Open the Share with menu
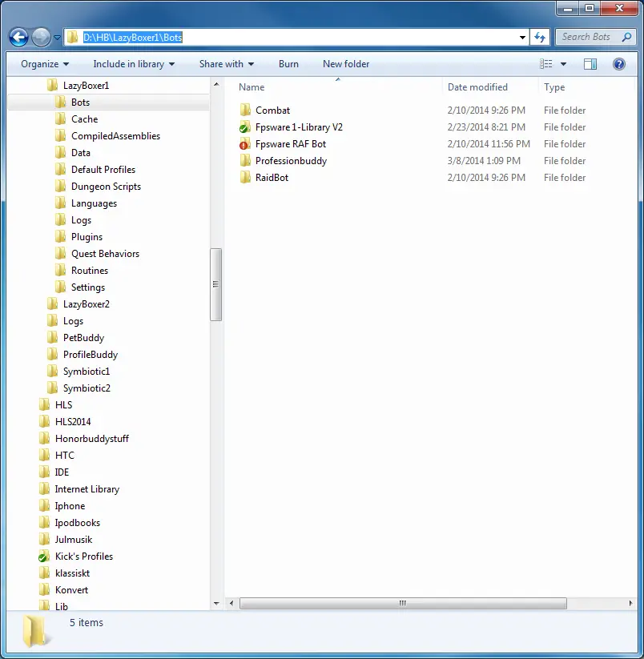644x659 pixels. (227, 64)
